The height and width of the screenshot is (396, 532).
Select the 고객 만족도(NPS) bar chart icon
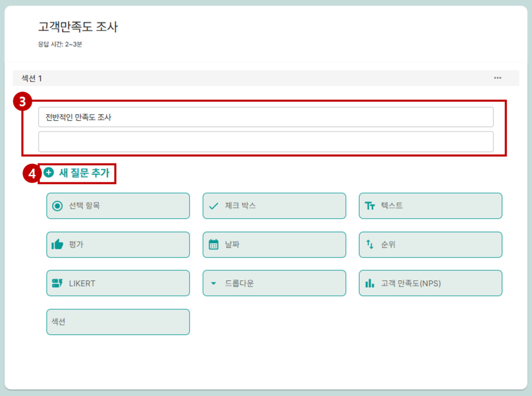pyautogui.click(x=430, y=283)
